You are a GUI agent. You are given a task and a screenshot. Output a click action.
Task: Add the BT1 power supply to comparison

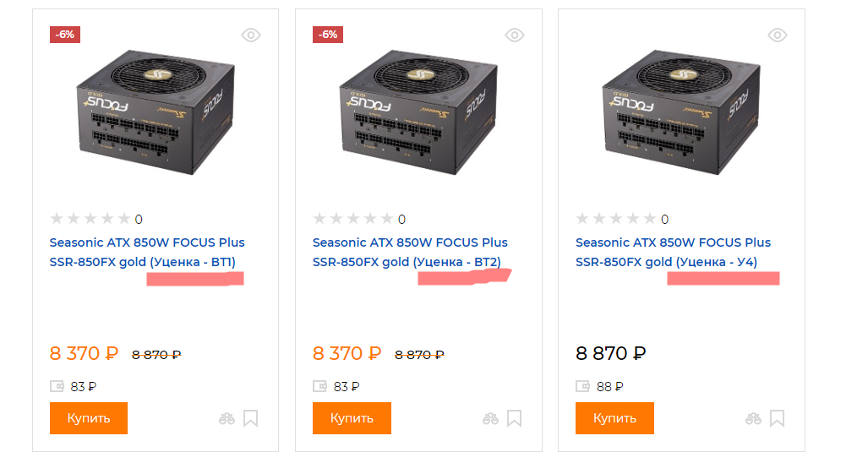[x=227, y=418]
